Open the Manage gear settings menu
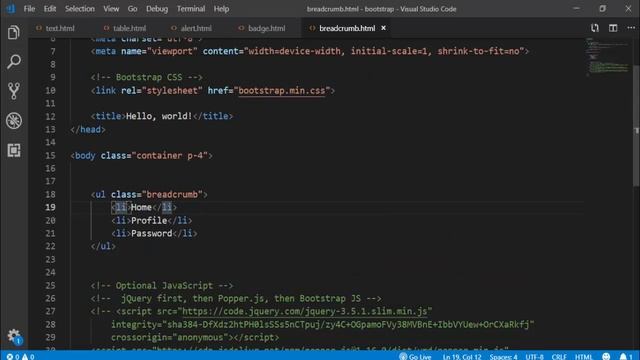Image resolution: width=640 pixels, height=360 pixels. [x=14, y=336]
